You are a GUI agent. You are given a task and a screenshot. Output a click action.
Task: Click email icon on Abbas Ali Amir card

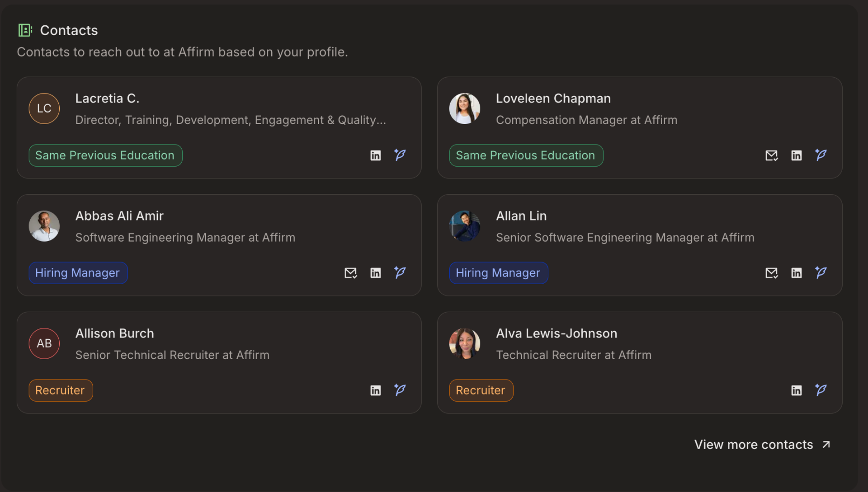coord(350,273)
